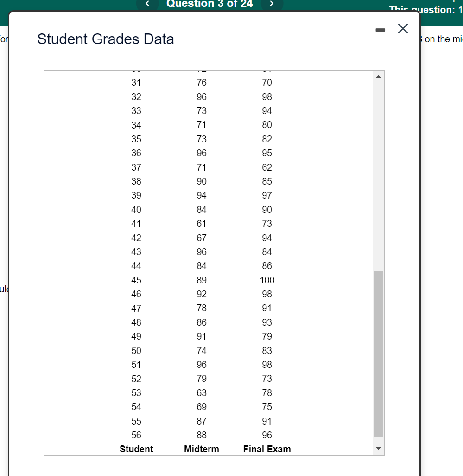Image resolution: width=463 pixels, height=476 pixels.
Task: Click the left navigation arrow beside Question 3
Action: coord(146,4)
